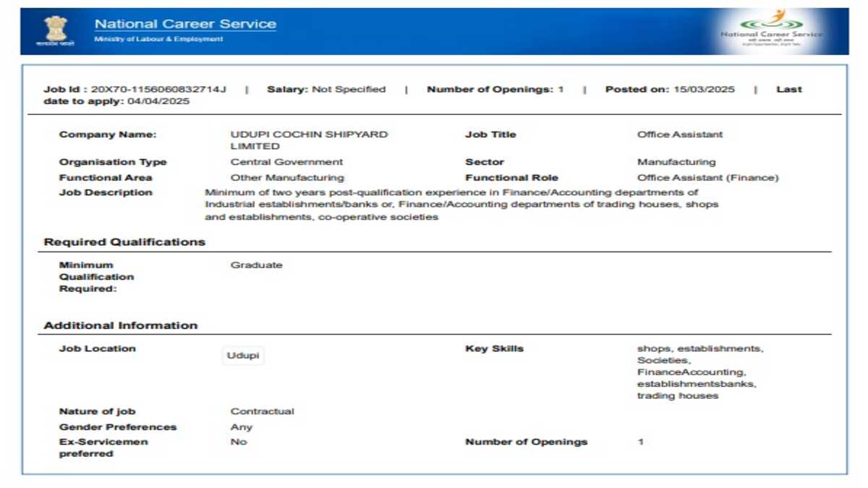Viewport: 868px width, 488px height.
Task: Click the Contractual nature of job value
Action: pos(263,411)
